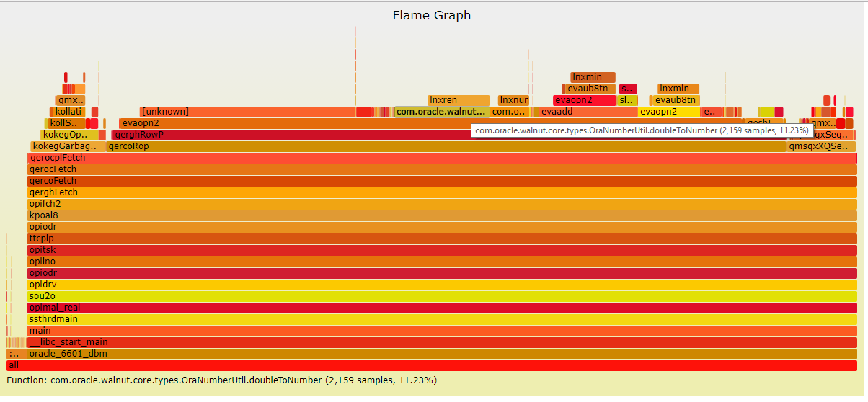Select the red qerghRowP frame
The height and width of the screenshot is (402, 868).
click(x=288, y=135)
